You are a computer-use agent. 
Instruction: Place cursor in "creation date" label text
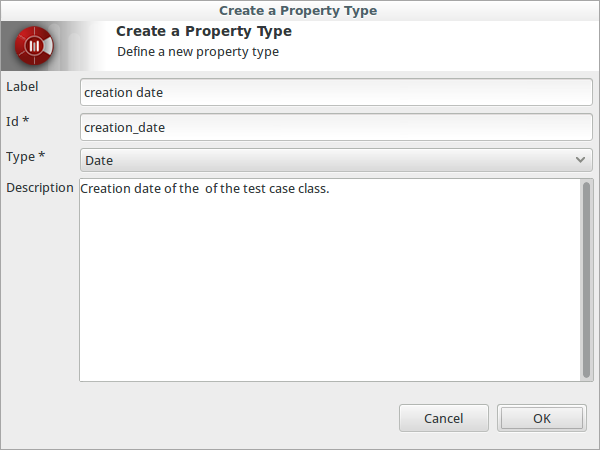point(123,93)
